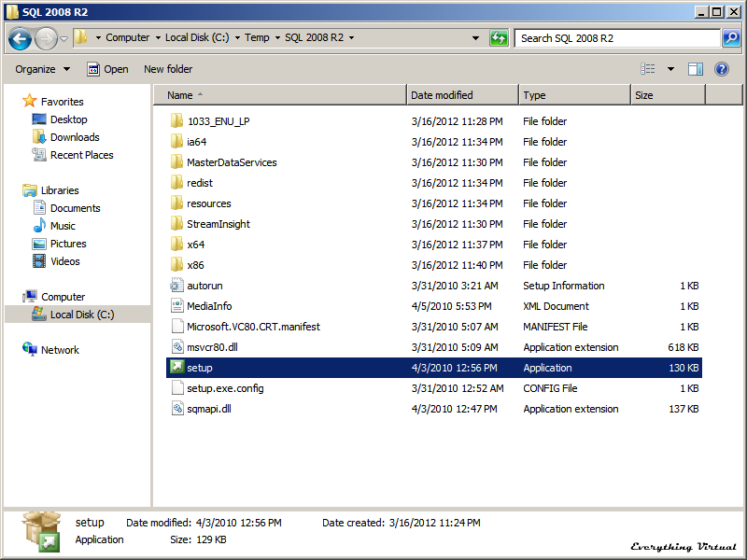Click the Open toolbar button
The height and width of the screenshot is (560, 747).
point(108,69)
